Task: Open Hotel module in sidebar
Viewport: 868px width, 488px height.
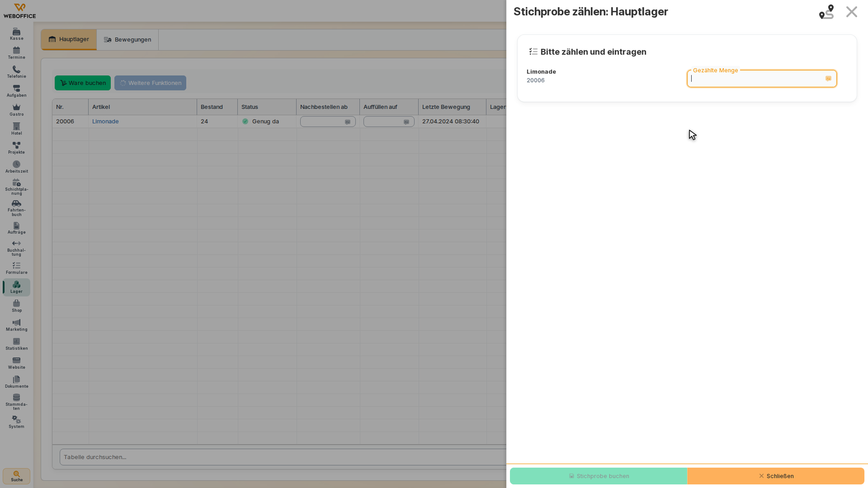Action: coord(16,129)
